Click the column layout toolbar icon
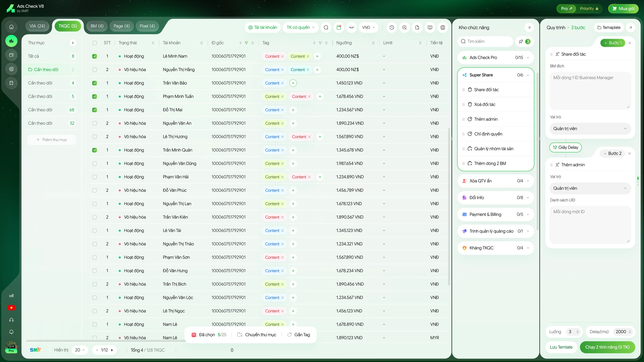644x362 pixels. pyautogui.click(x=443, y=27)
